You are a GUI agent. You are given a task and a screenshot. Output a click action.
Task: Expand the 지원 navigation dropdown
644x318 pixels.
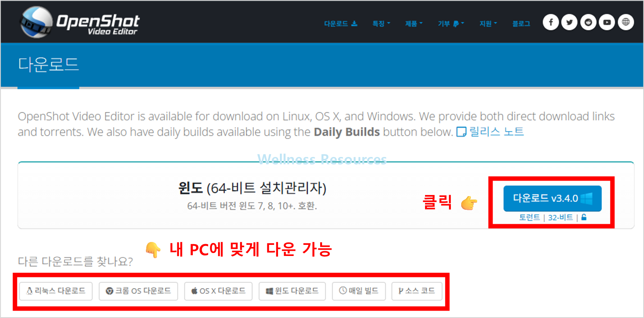pyautogui.click(x=488, y=24)
